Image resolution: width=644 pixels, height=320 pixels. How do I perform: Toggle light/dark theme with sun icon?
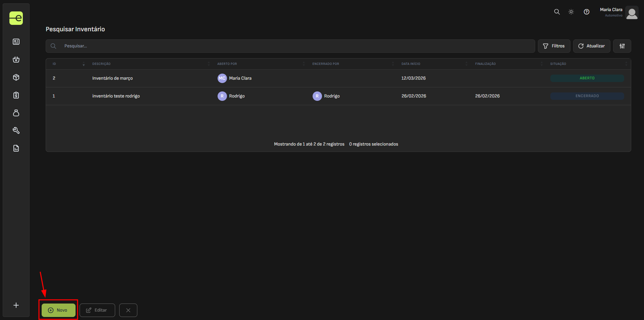[571, 12]
